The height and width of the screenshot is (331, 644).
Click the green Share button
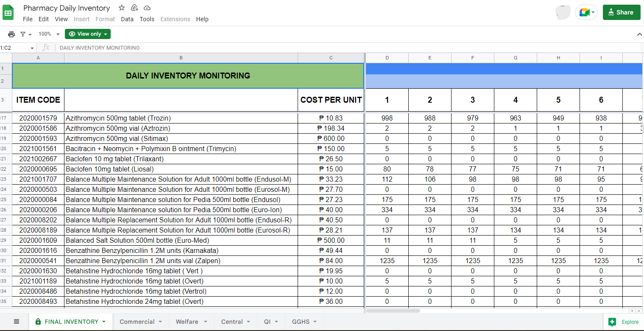[622, 12]
